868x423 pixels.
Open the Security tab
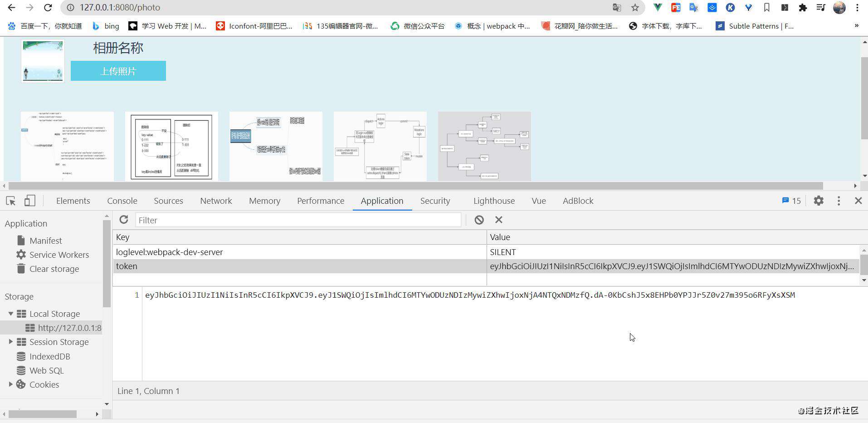click(435, 201)
